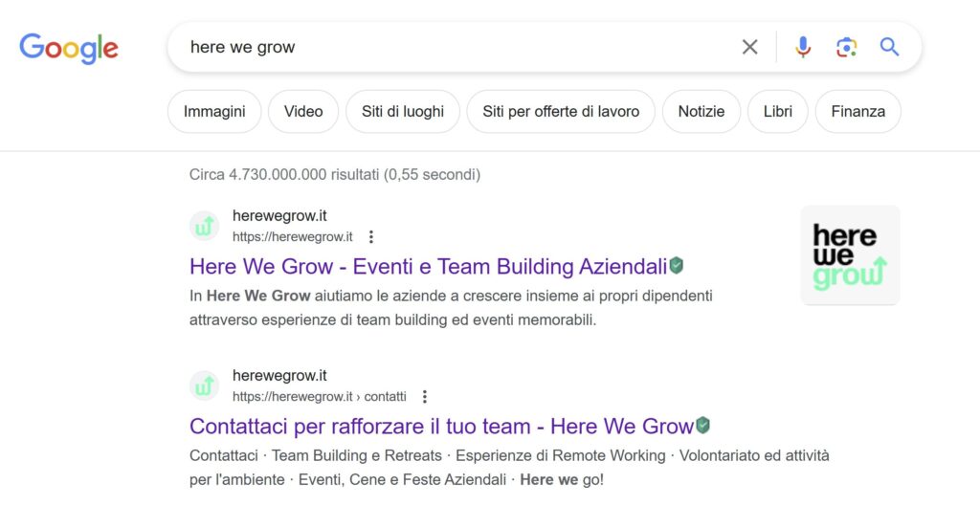980x506 pixels.
Task: Click shield badge beside Contattaci result title
Action: tap(703, 426)
